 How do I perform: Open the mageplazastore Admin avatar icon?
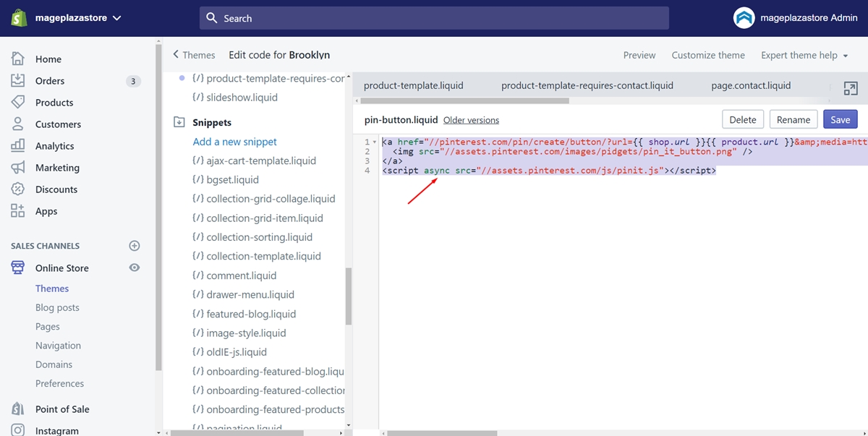tap(744, 18)
